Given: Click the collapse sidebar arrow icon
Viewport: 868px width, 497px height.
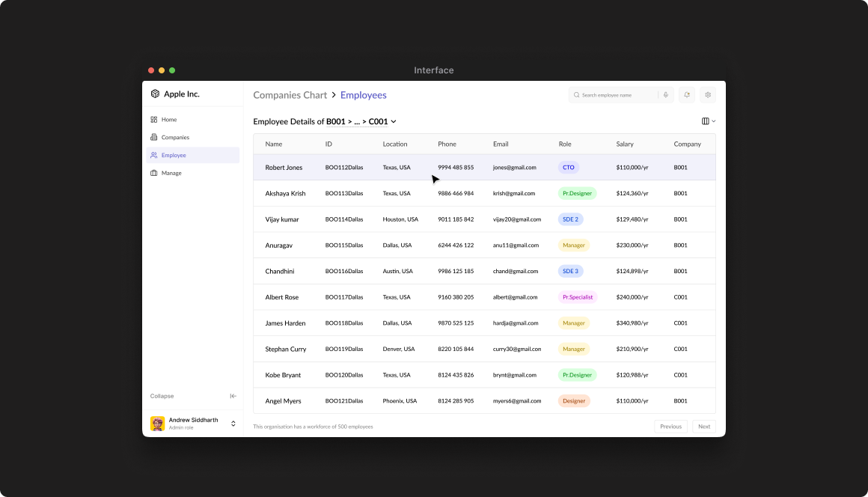Looking at the screenshot, I should (233, 396).
